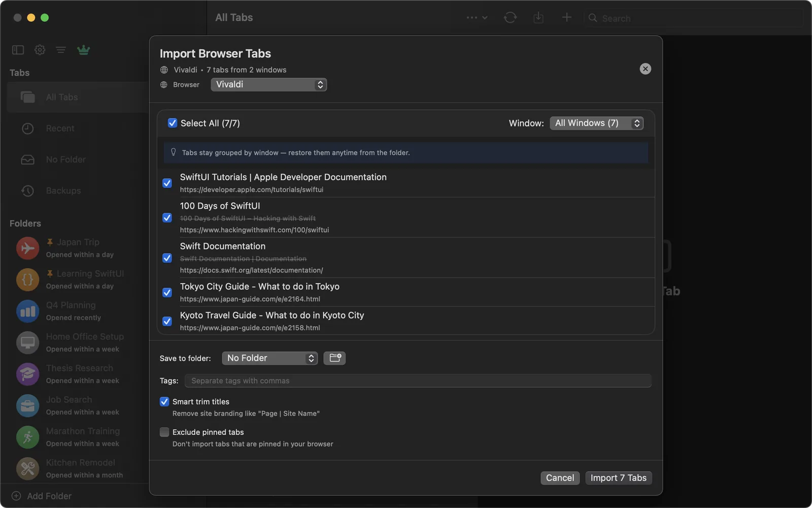
Task: Click the hackingwithswift.com/100/swiftui URL text
Action: tap(254, 230)
